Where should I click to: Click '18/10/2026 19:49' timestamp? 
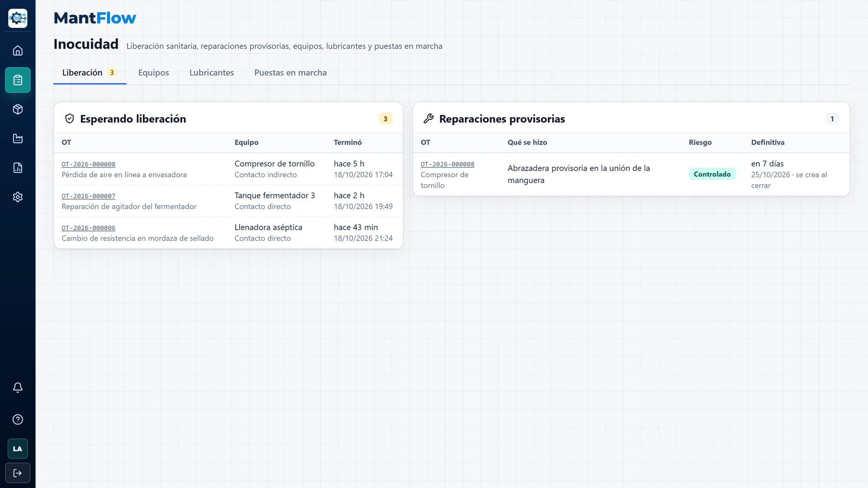point(363,206)
